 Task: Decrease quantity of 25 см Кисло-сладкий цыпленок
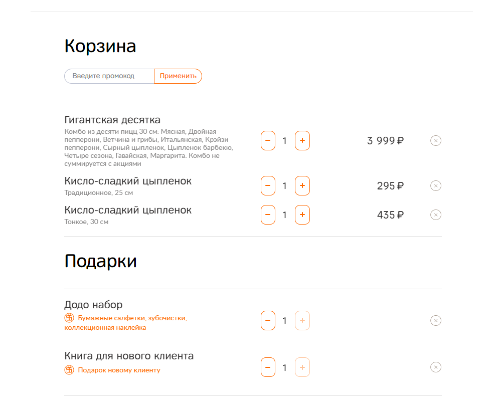click(268, 186)
